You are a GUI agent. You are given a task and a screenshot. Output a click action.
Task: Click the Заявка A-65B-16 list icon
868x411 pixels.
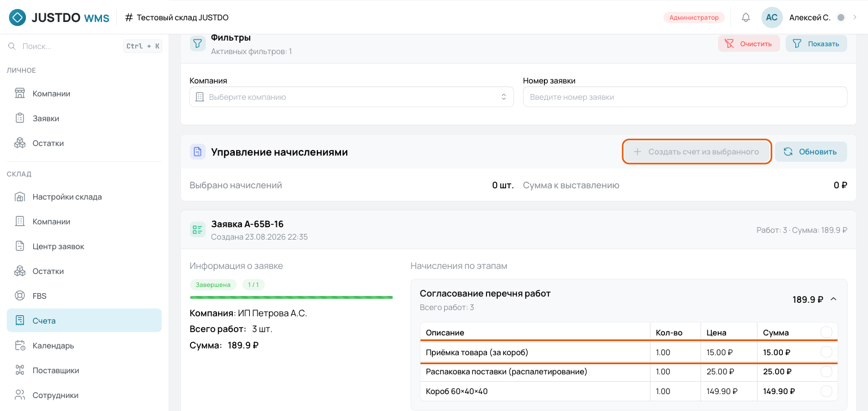click(197, 229)
